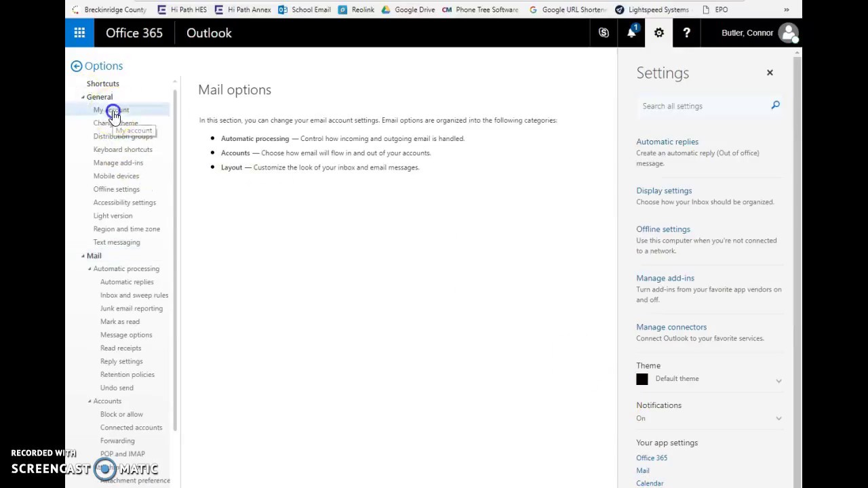The height and width of the screenshot is (488, 868).
Task: Select Read receipts option
Action: point(121,348)
